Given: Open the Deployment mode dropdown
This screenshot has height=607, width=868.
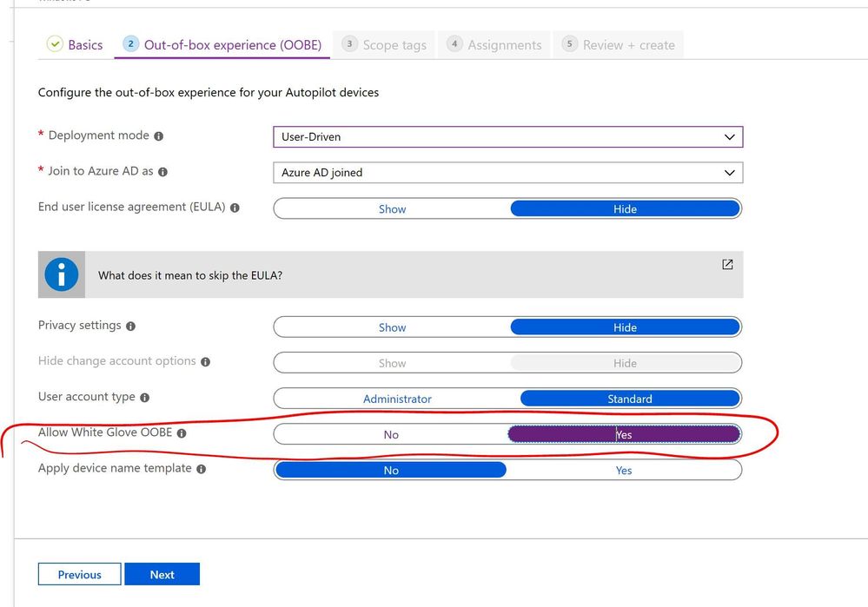Looking at the screenshot, I should click(507, 137).
